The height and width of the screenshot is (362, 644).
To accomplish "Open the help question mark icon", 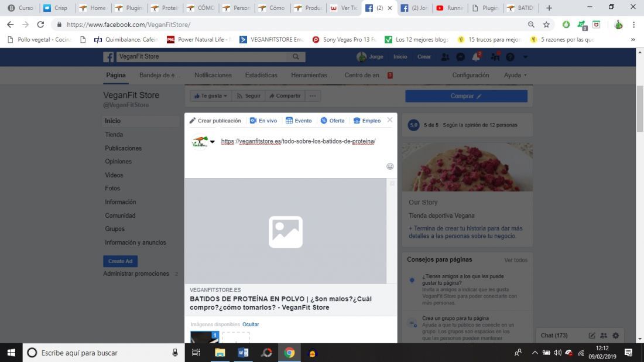I will point(510,57).
